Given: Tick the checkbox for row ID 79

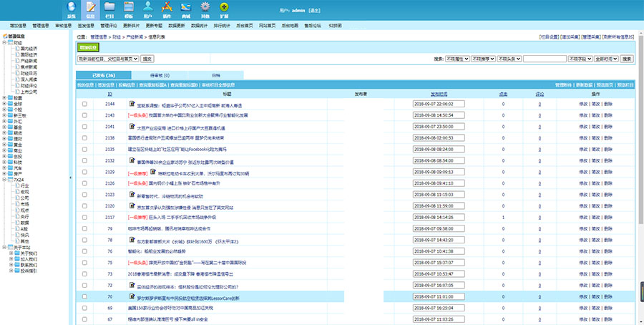Looking at the screenshot, I should coord(84,228).
